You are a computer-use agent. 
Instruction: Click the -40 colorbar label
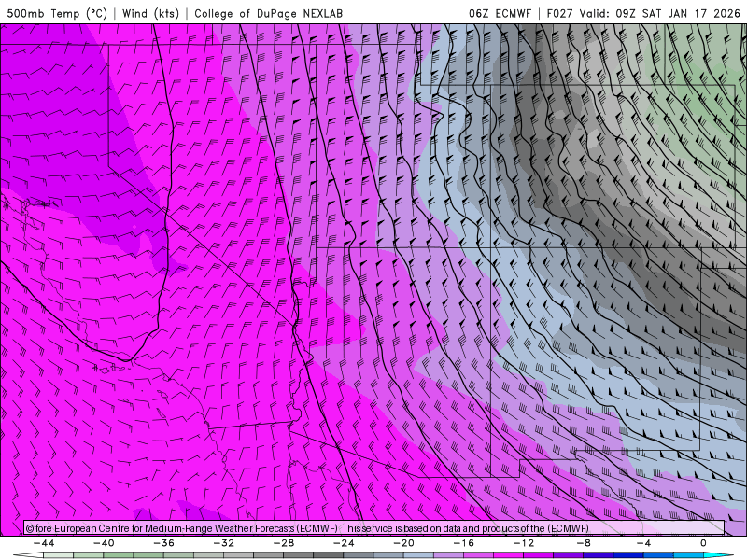point(104,543)
